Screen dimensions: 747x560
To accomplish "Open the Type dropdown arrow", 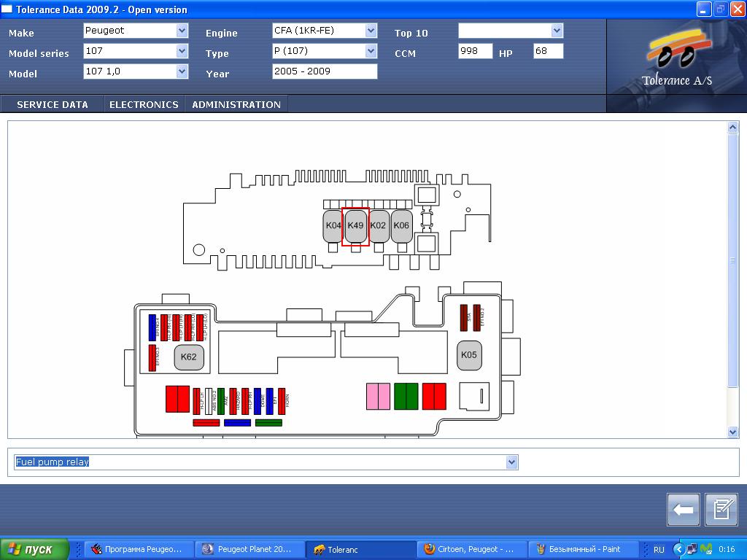I will [371, 51].
